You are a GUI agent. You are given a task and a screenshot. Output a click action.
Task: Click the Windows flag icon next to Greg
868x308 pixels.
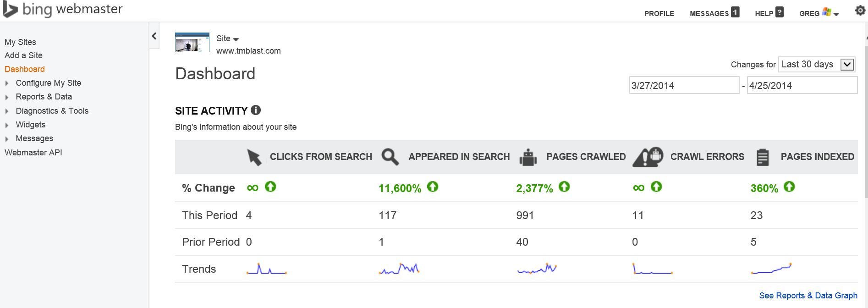coord(826,12)
